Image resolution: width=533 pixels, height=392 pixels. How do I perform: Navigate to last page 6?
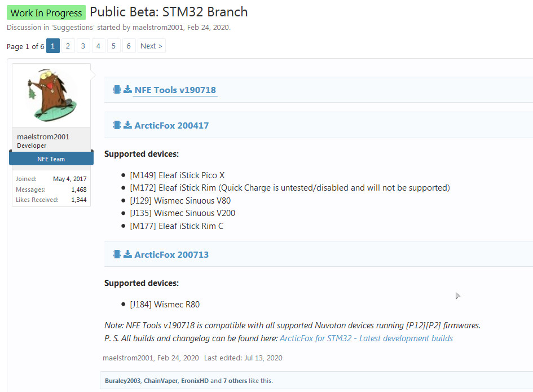click(x=129, y=46)
